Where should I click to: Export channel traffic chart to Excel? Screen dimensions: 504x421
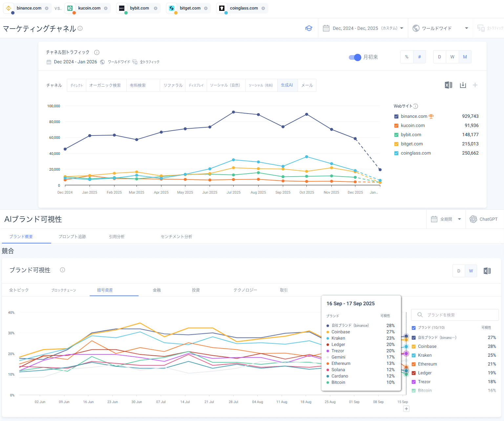pyautogui.click(x=449, y=85)
